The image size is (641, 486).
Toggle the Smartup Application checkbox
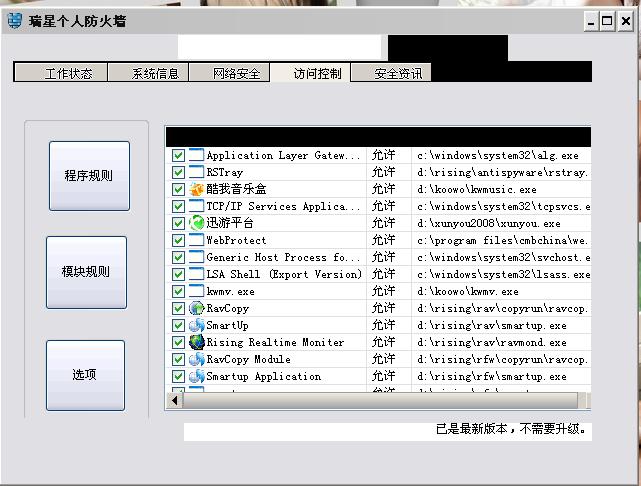(x=178, y=376)
